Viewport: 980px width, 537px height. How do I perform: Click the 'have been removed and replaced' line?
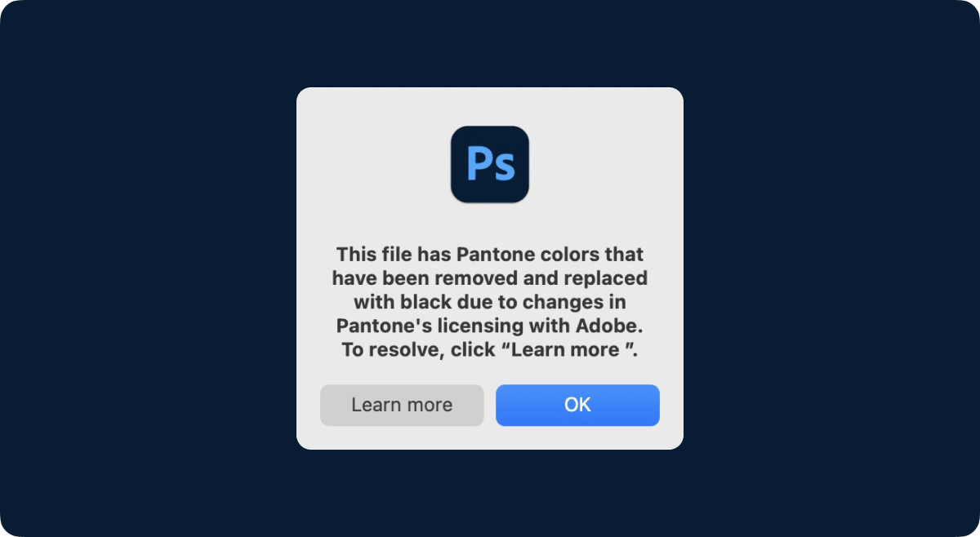(x=490, y=277)
